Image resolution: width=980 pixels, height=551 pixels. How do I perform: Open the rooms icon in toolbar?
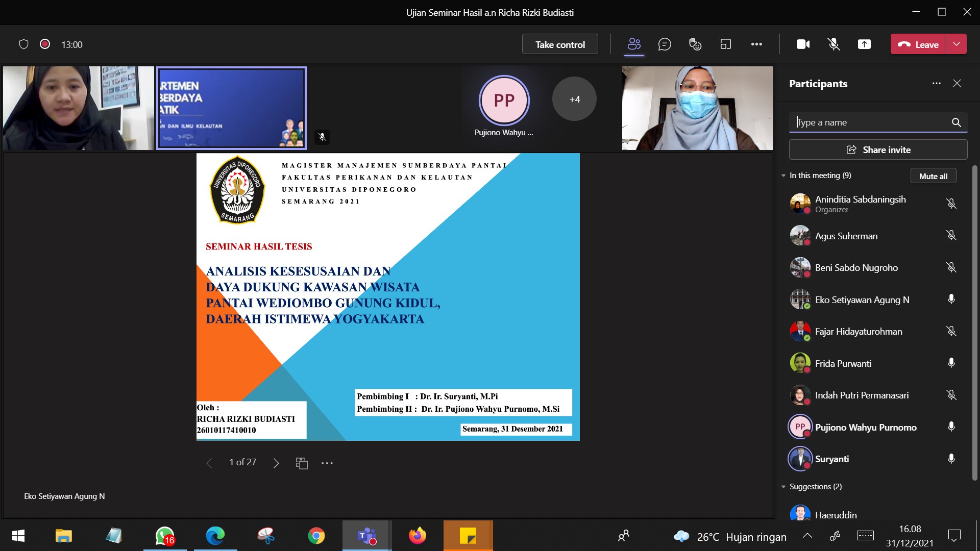pyautogui.click(x=725, y=44)
